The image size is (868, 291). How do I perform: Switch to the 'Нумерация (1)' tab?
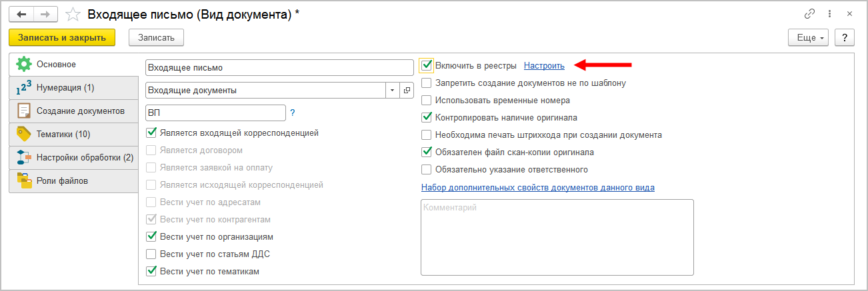[65, 87]
